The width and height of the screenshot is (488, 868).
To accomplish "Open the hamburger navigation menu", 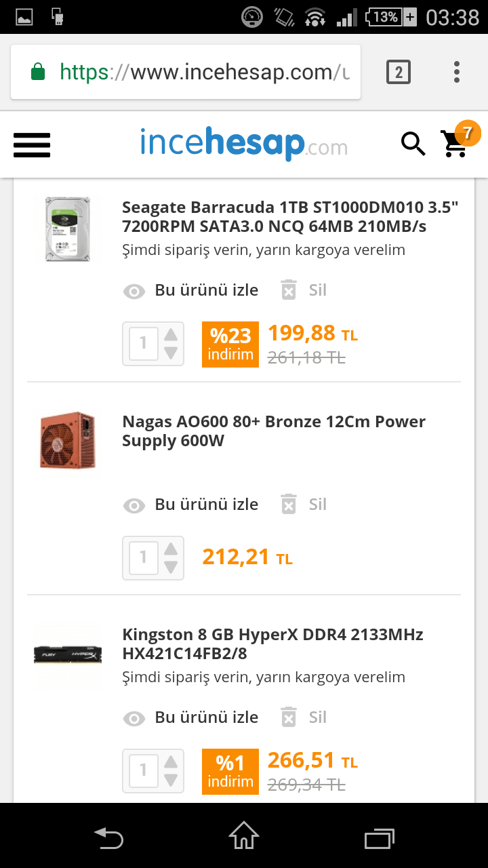I will click(32, 144).
